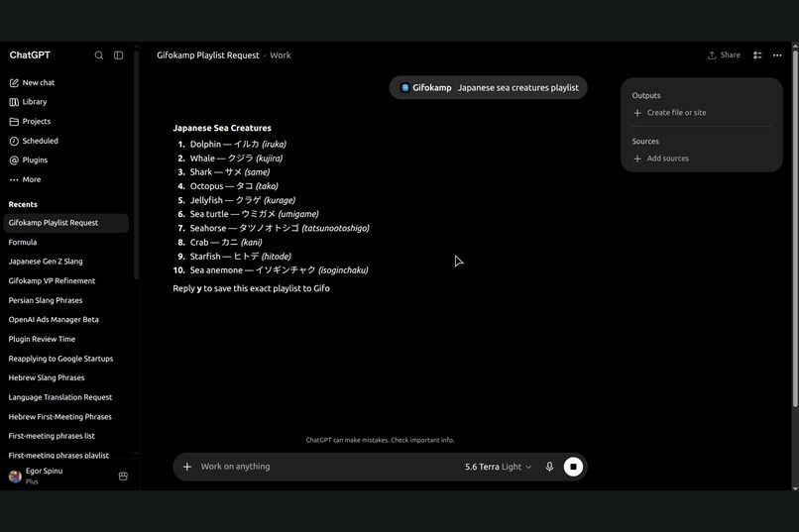Image resolution: width=799 pixels, height=532 pixels.
Task: Open the three-dot options menu in header
Action: tap(777, 54)
